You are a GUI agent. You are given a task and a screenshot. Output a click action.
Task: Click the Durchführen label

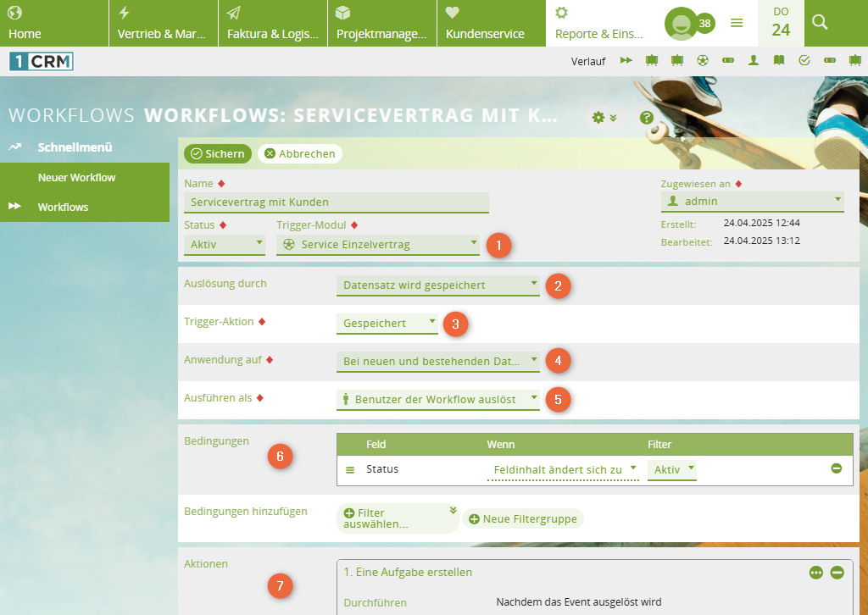click(x=376, y=603)
